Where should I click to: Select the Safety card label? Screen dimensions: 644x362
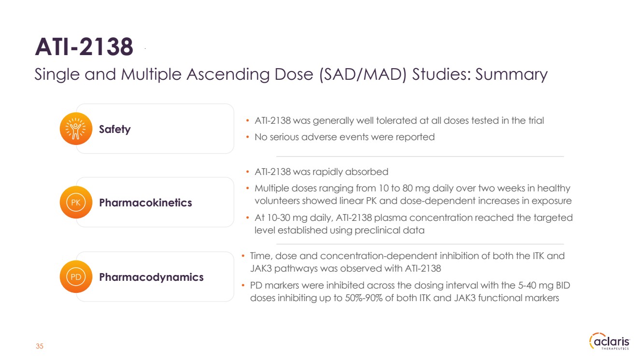[x=114, y=130]
